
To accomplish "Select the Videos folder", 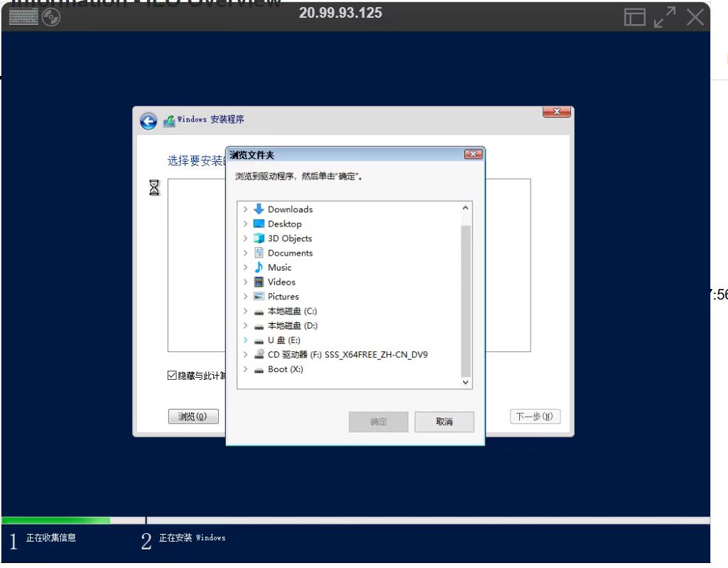I will (281, 282).
